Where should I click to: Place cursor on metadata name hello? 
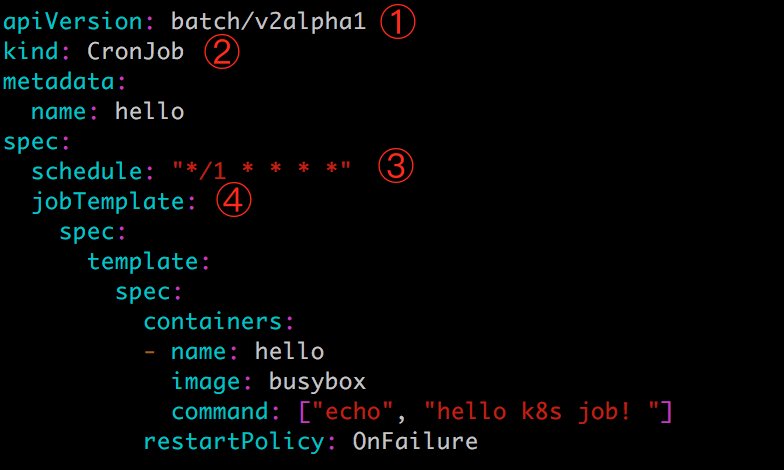tap(150, 111)
